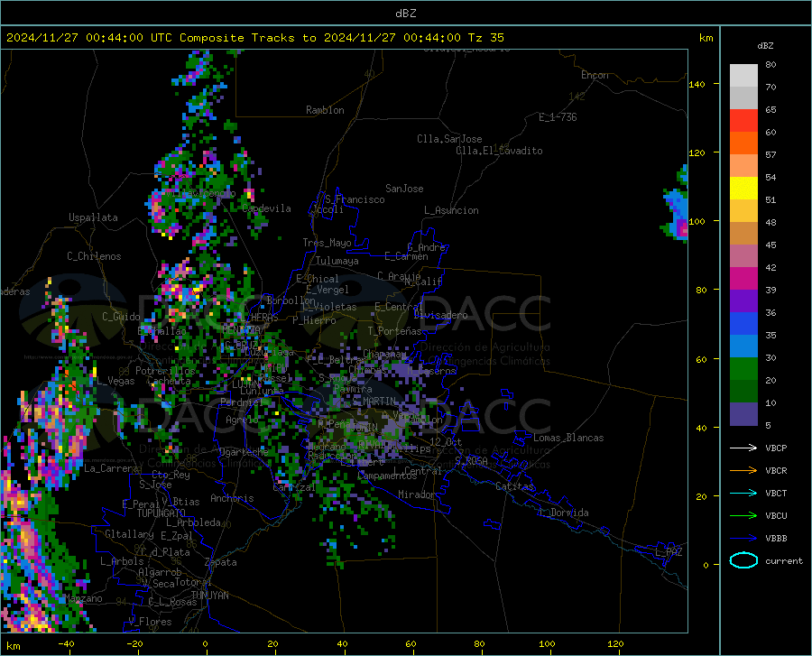
Task: Select the yellow 51 dBZ color swatch
Action: click(x=743, y=189)
